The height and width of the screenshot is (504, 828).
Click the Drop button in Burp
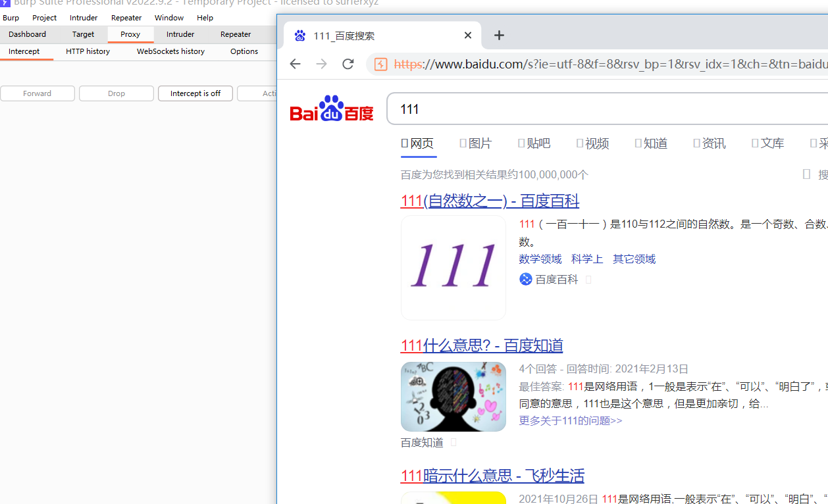pyautogui.click(x=116, y=93)
